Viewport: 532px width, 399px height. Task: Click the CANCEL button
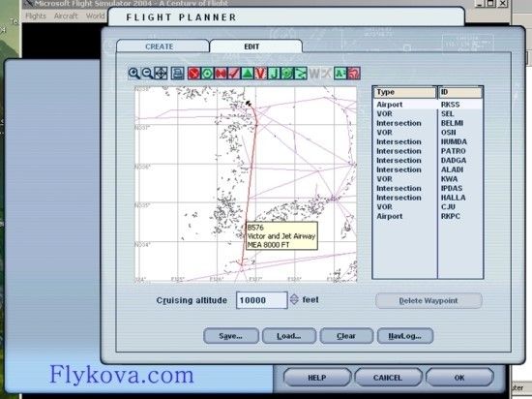(388, 378)
